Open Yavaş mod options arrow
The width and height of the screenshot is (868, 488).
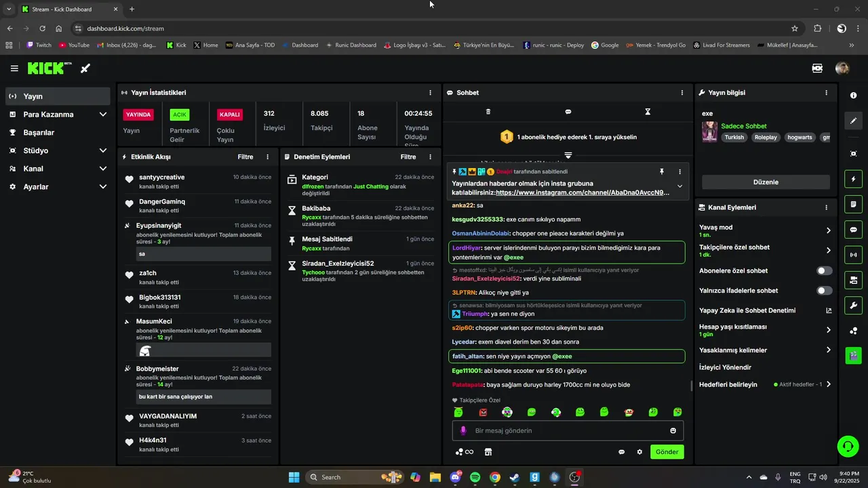coord(828,230)
